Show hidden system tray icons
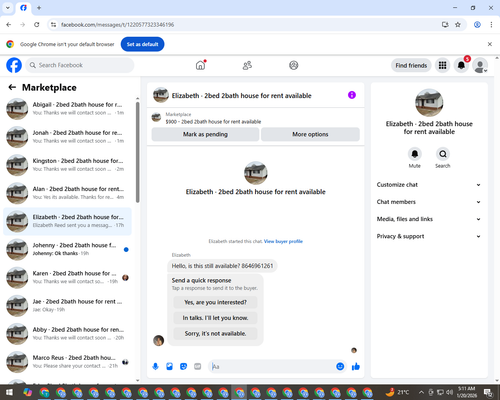 (x=421, y=392)
